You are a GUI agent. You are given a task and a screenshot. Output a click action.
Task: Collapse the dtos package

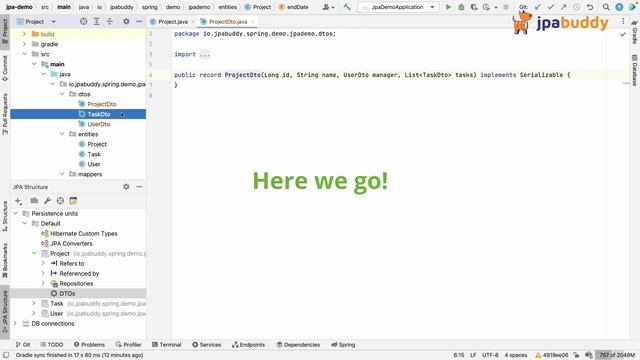point(62,94)
